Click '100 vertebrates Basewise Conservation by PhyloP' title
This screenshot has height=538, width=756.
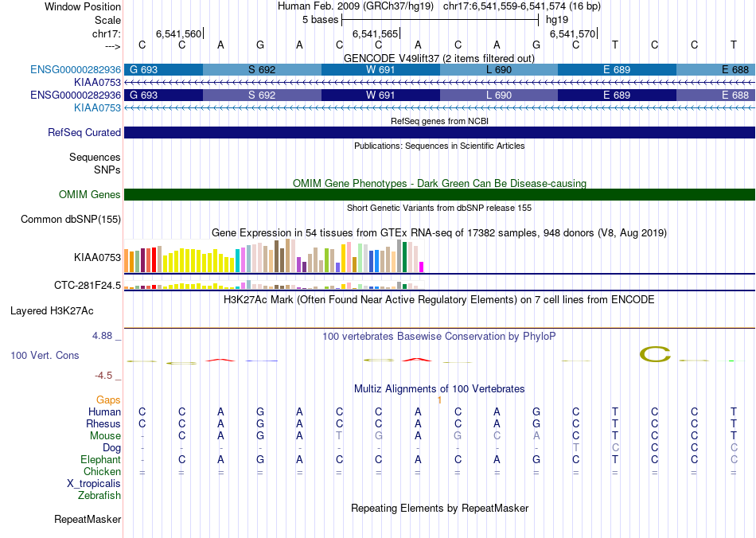point(439,336)
